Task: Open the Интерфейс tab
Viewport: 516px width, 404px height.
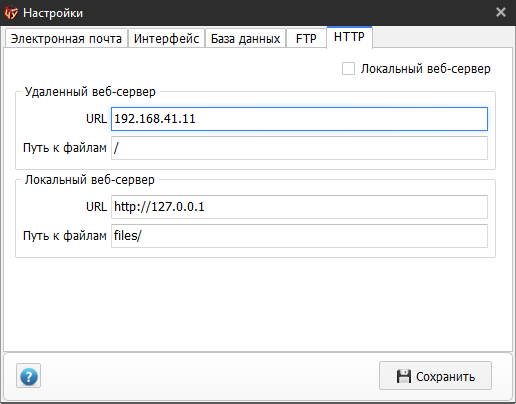Action: (x=166, y=39)
